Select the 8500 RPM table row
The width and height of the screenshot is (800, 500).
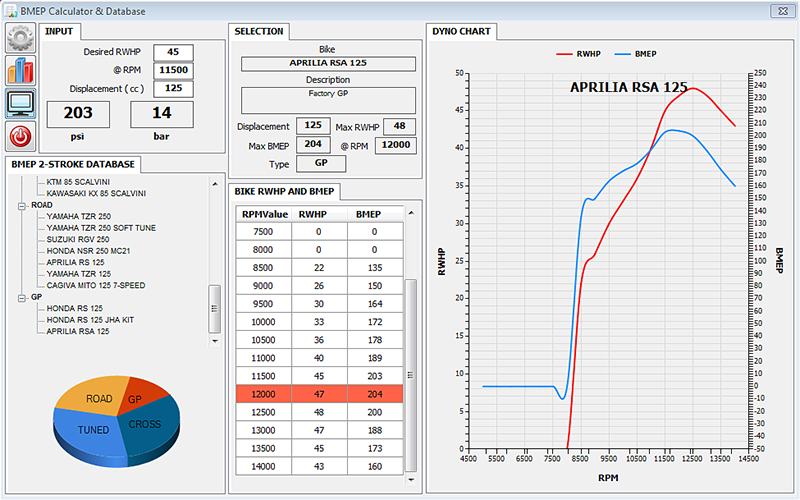319,267
